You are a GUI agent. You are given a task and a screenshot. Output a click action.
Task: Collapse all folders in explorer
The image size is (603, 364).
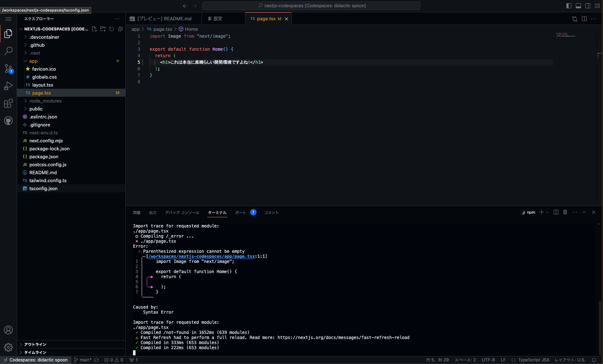(x=120, y=29)
